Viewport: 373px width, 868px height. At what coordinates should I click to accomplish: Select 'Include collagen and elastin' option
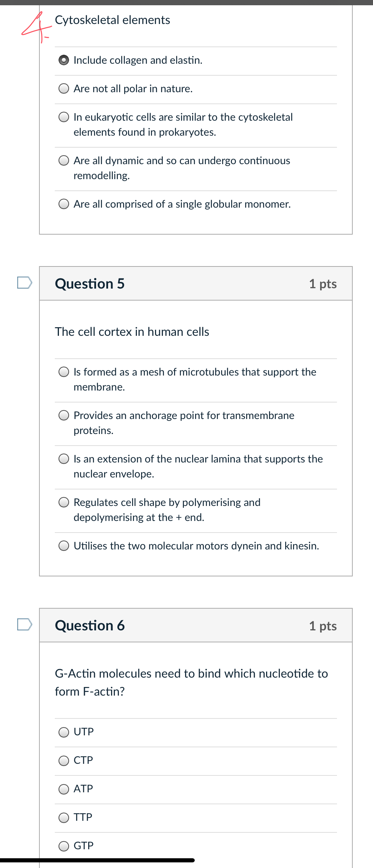point(64,60)
